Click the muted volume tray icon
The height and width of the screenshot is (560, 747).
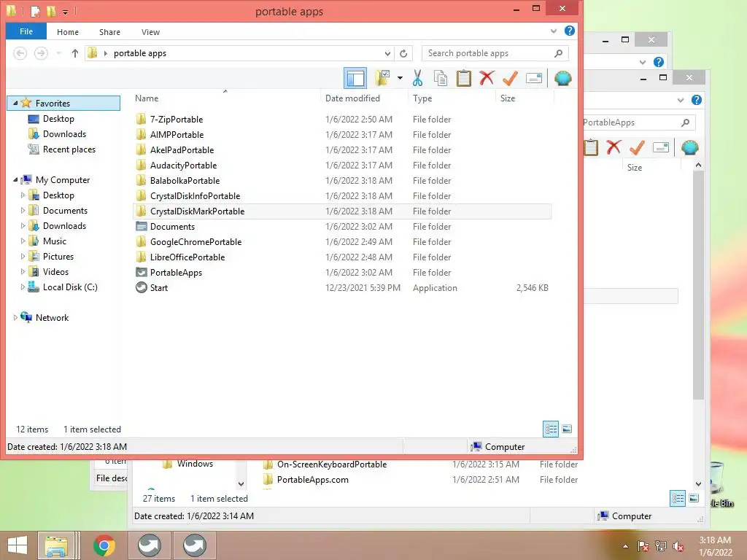678,546
